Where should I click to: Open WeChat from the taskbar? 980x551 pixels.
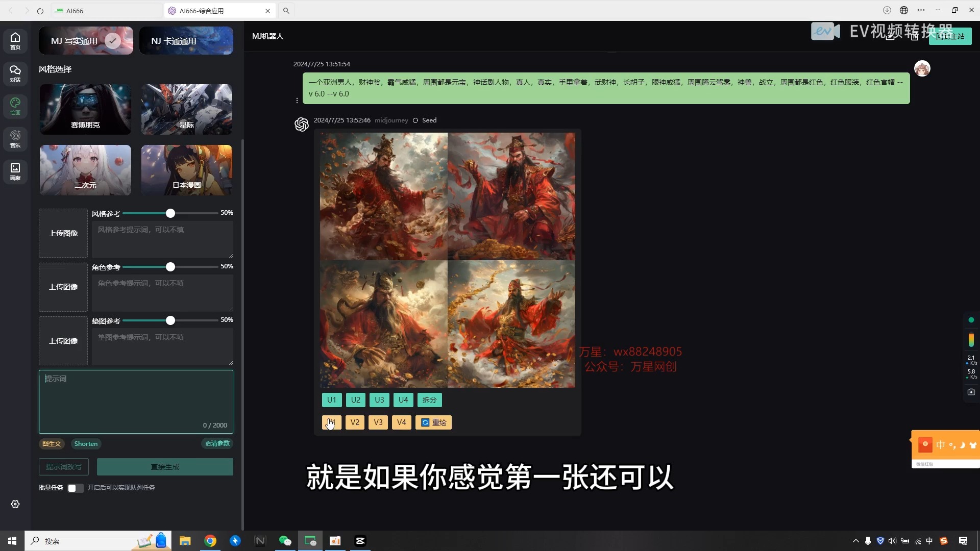(285, 541)
